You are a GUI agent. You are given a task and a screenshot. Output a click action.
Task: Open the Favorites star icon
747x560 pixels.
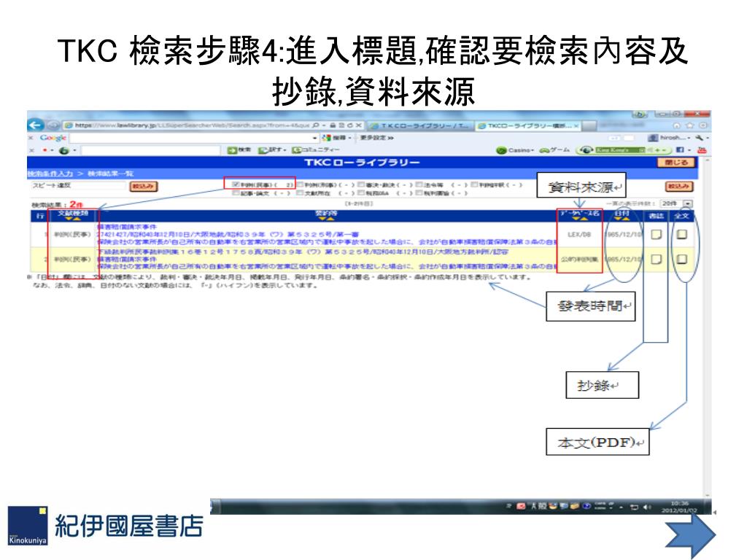(689, 125)
